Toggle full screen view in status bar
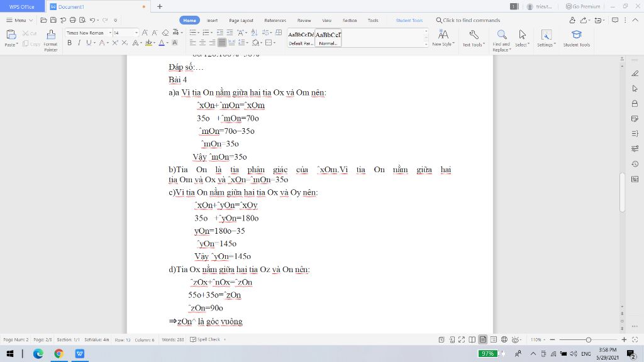 (462, 339)
